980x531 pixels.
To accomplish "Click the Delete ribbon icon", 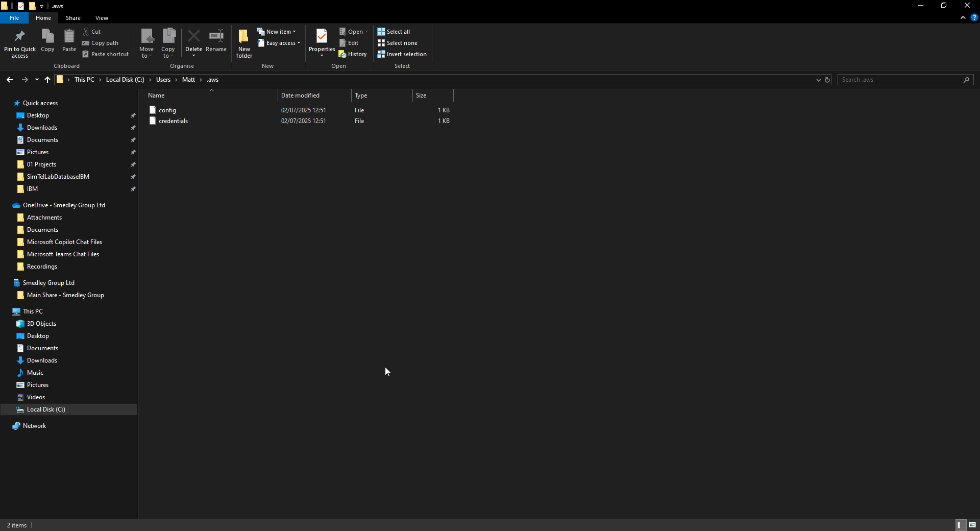I will 193,43.
